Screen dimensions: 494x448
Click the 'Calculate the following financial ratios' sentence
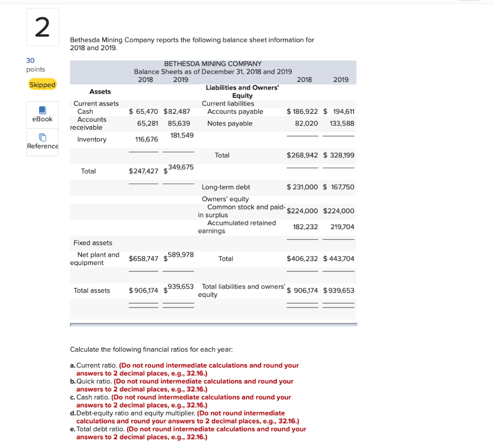coord(151,350)
